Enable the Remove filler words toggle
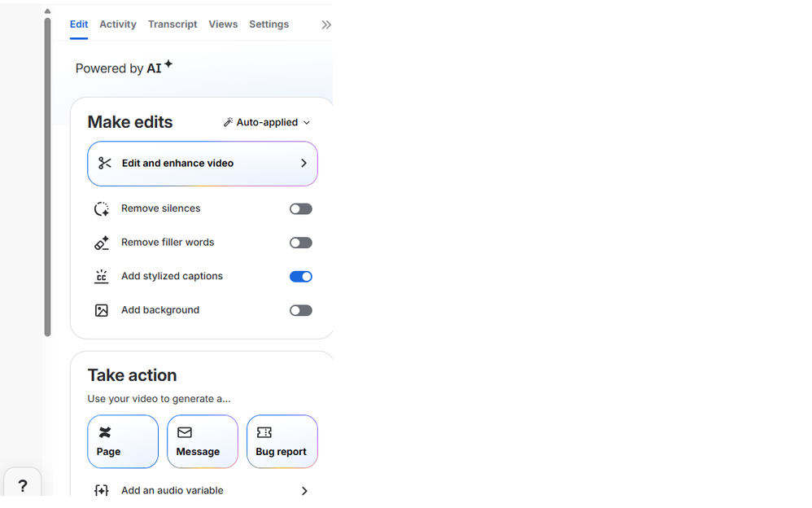 301,243
